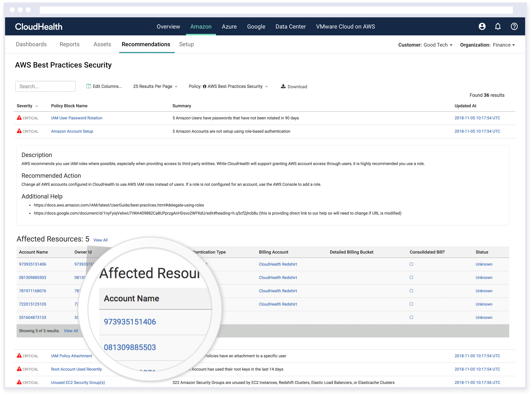This screenshot has width=532, height=395.
Task: Click the IAM Policy Attachment warning icon
Action: coord(19,355)
